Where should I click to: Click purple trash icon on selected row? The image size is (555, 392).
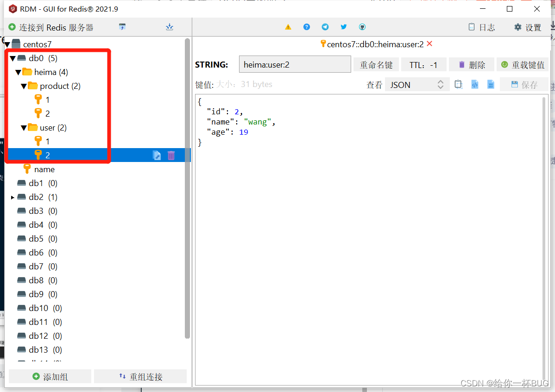[x=171, y=155]
